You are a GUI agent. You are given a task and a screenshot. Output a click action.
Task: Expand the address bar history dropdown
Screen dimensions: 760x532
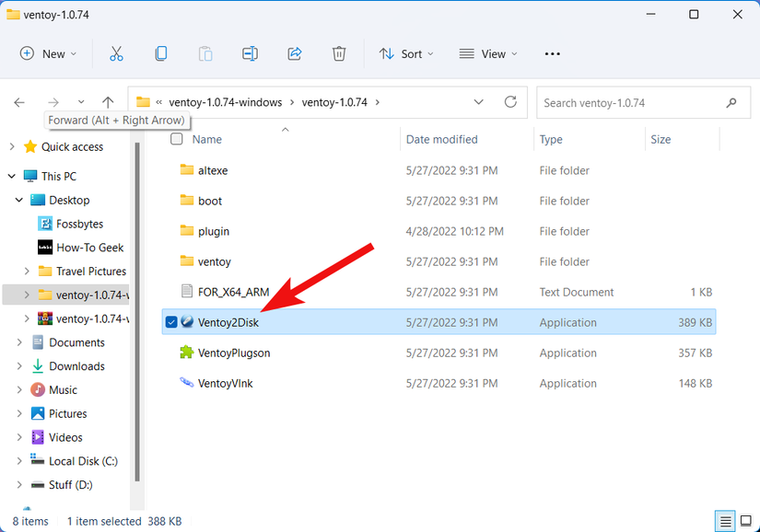[x=478, y=102]
